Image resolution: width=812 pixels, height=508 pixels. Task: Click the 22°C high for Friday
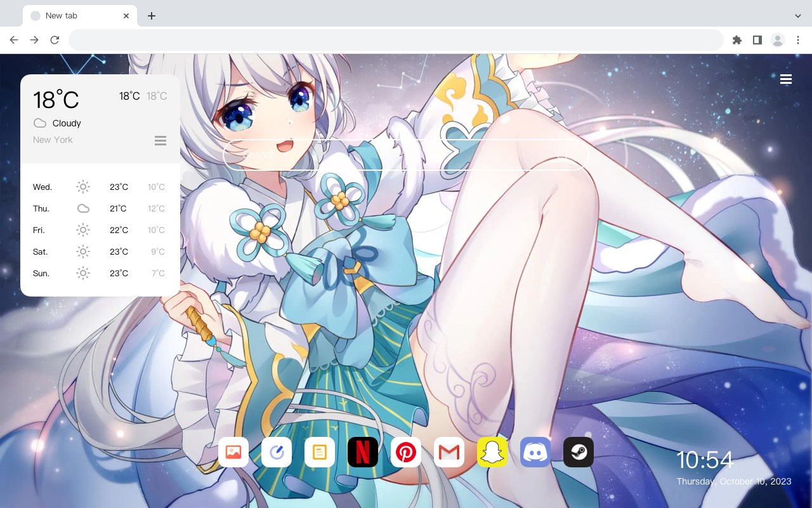coord(119,231)
